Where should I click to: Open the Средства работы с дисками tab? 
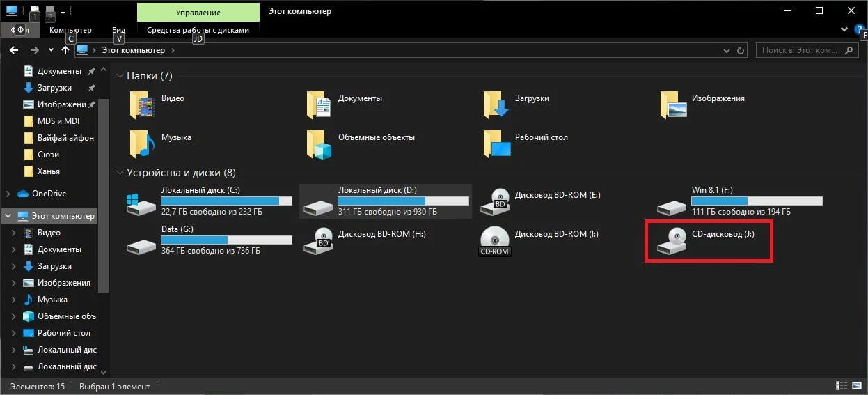[198, 30]
